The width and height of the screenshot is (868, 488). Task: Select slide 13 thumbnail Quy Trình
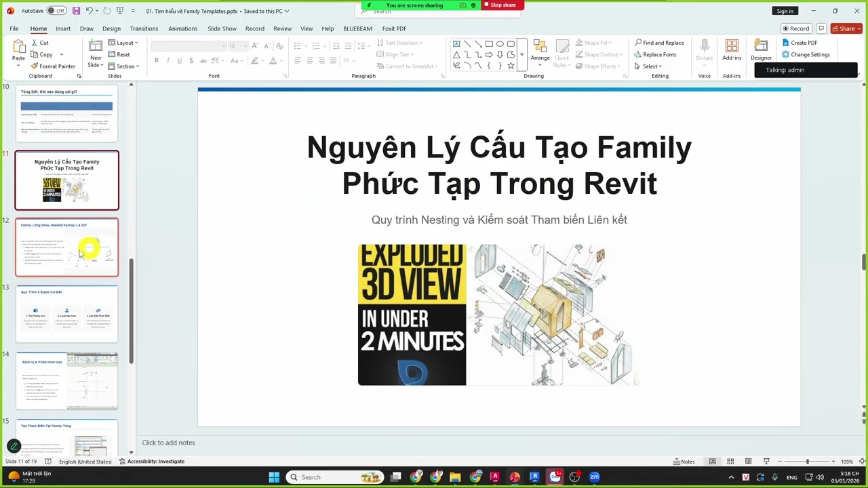67,314
